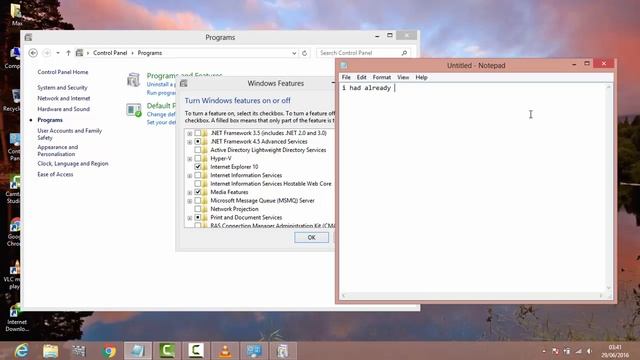This screenshot has height=360, width=640.
Task: Expand the Print and Document Services node
Action: tap(189, 218)
